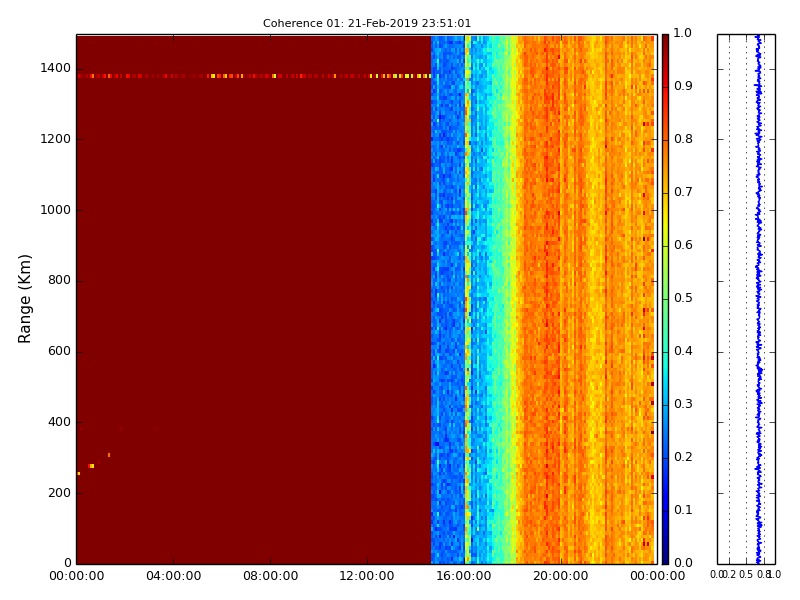Click the yellow-green vertical stripe near 16:00

point(467,299)
